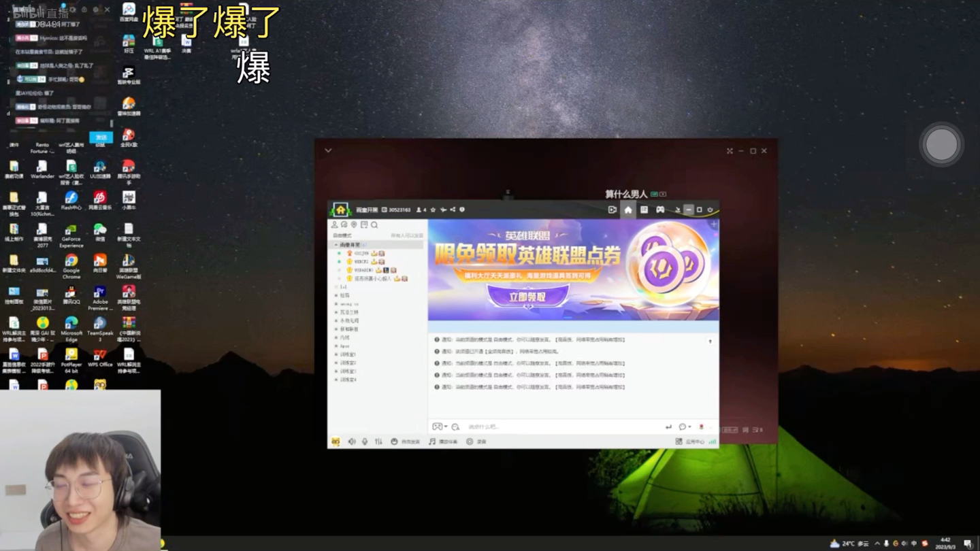
Task: Click the channel info exclamation icon
Action: click(x=462, y=210)
